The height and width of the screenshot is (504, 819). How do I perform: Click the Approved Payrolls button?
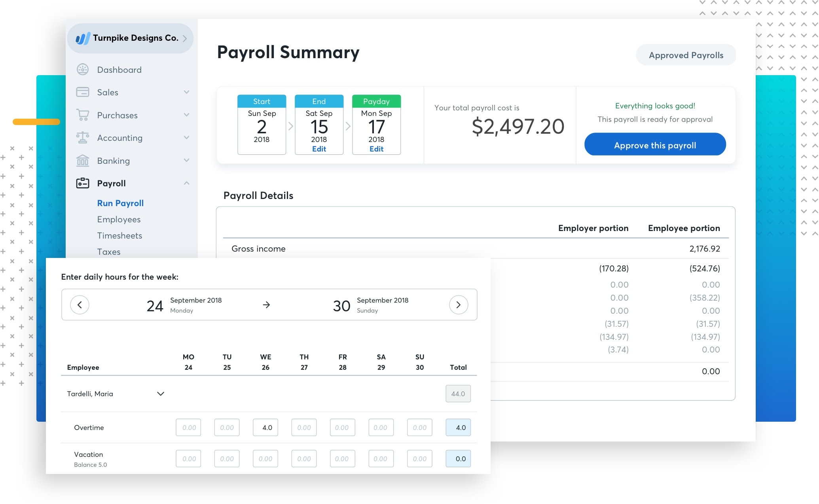686,55
